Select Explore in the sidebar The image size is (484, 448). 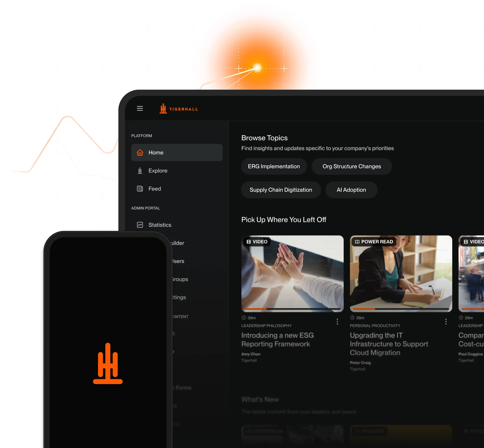(158, 171)
